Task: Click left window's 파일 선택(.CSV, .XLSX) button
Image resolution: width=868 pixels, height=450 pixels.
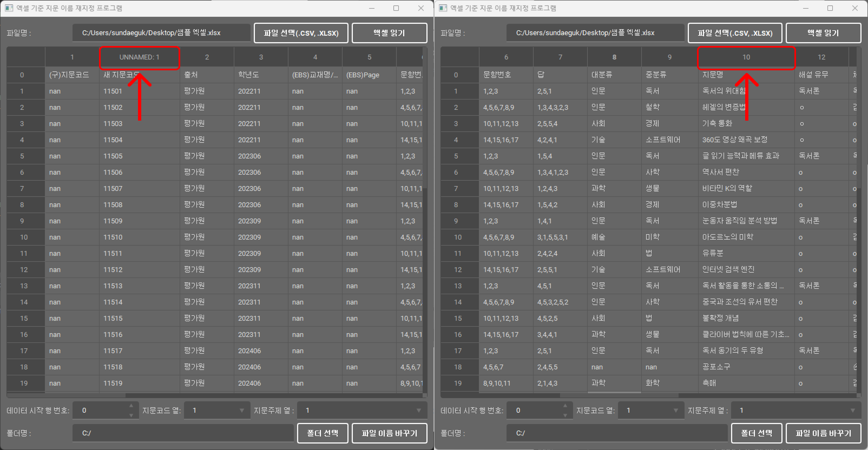Action: [x=301, y=33]
